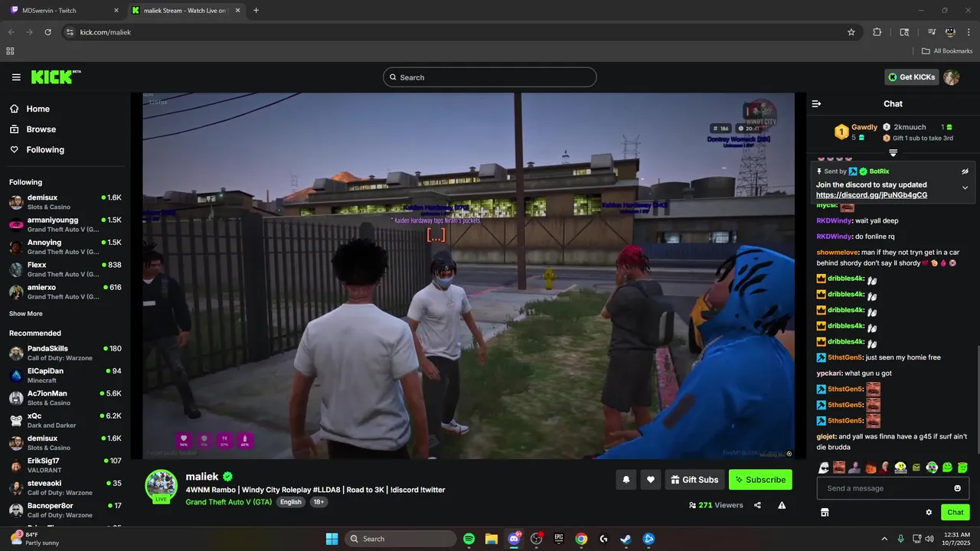Report stream with warning icon
The width and height of the screenshot is (980, 551).
tap(782, 505)
